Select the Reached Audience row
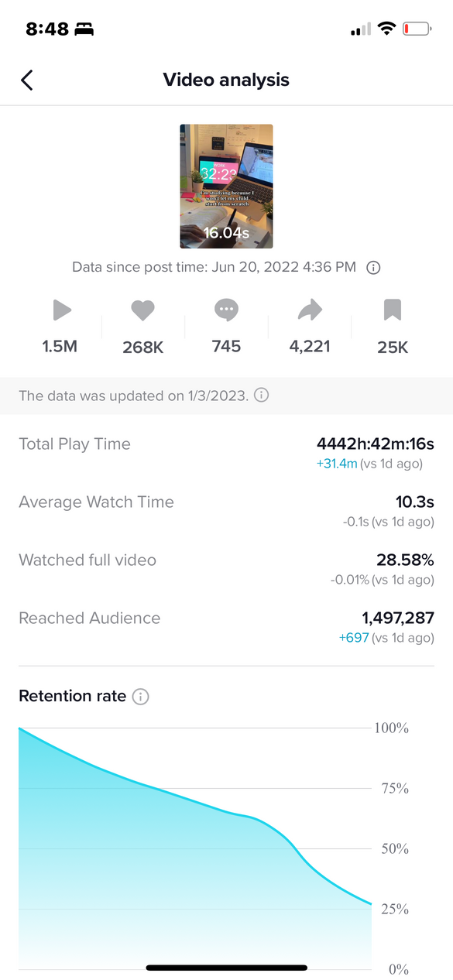Viewport: 453px width, 980px height. (226, 627)
